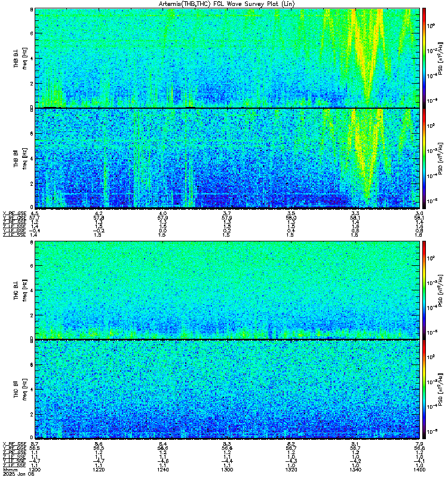Click the '2' Hz tick of THC B∥ axis

pos(32,414)
